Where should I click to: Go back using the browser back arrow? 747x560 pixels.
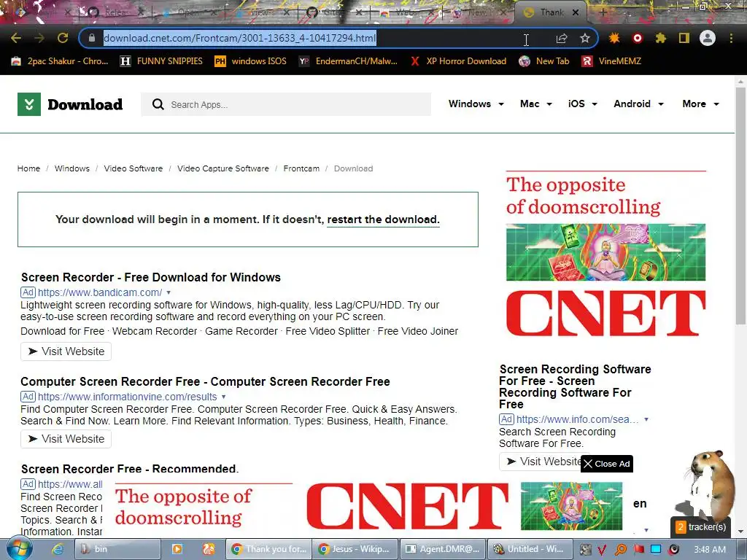[16, 38]
